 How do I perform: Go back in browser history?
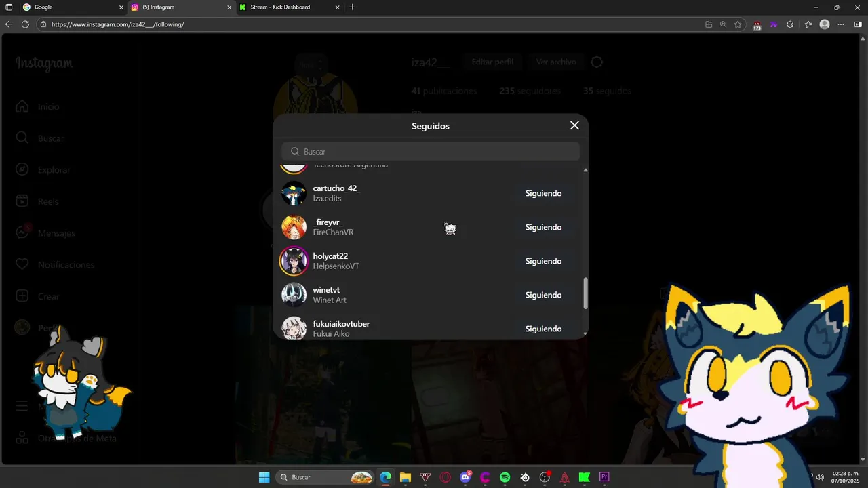tap(9, 24)
